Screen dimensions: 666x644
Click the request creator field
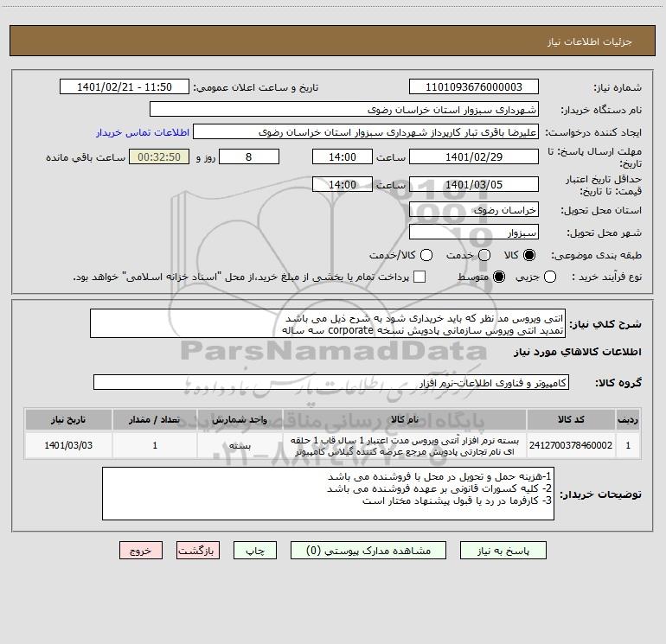coord(366,132)
